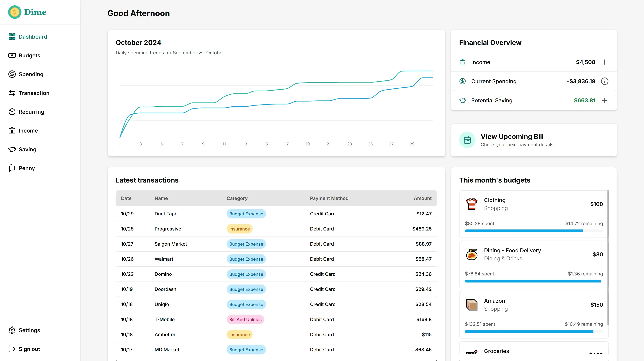Viewport: 644px width, 361px height.
Task: Click the $168.8 amount for T-Mobile
Action: [x=424, y=319]
